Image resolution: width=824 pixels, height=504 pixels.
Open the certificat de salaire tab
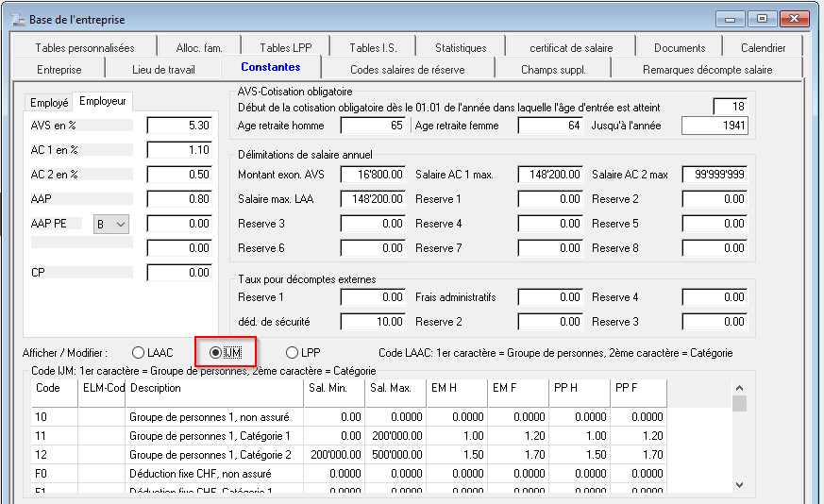(x=571, y=48)
